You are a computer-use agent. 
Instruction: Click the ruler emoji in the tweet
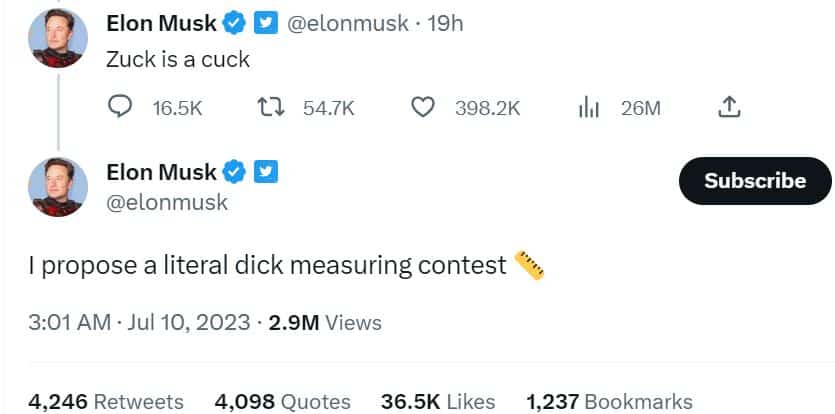[529, 265]
